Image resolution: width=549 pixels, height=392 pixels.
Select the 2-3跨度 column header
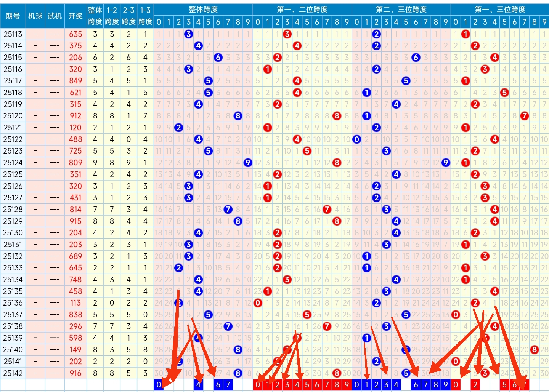click(x=128, y=16)
